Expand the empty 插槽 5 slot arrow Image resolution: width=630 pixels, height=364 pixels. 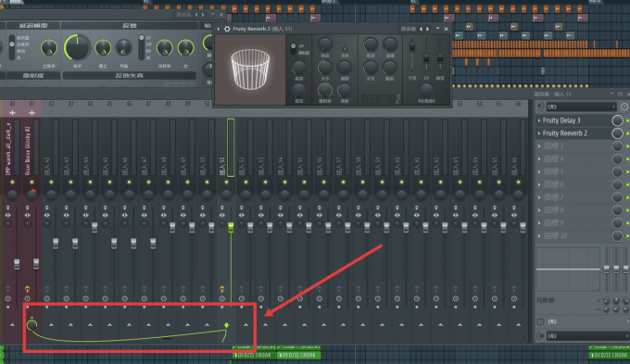(x=539, y=172)
